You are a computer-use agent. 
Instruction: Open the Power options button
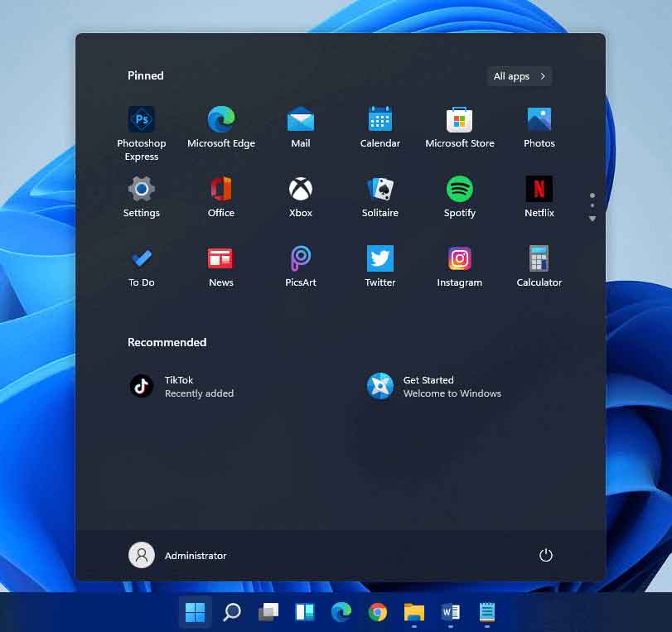pos(545,555)
